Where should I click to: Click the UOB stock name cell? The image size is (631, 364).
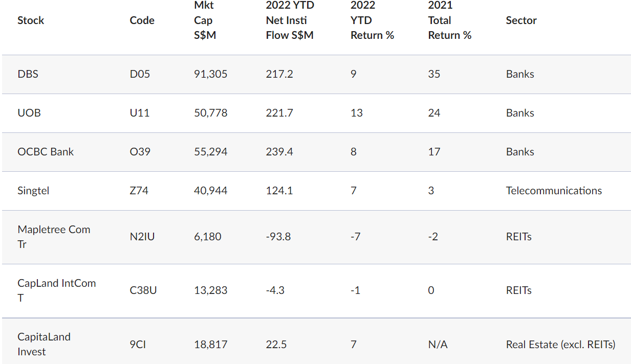(x=29, y=113)
